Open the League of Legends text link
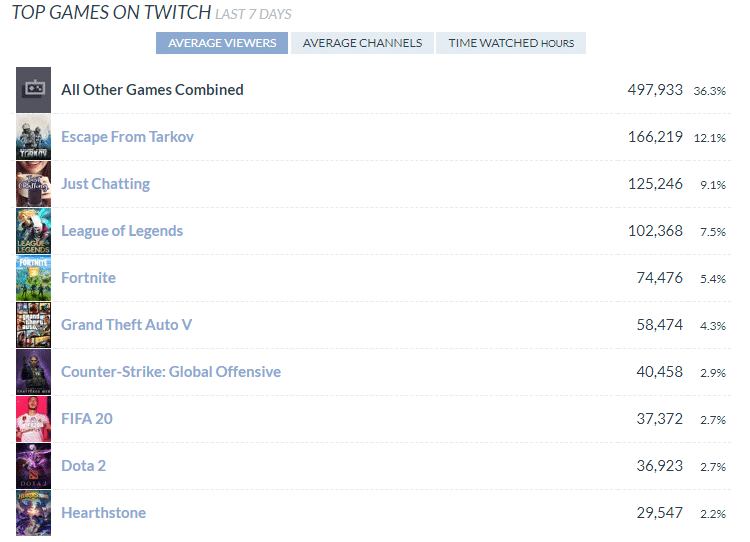Viewport: 750px width, 542px height. pyautogui.click(x=122, y=231)
